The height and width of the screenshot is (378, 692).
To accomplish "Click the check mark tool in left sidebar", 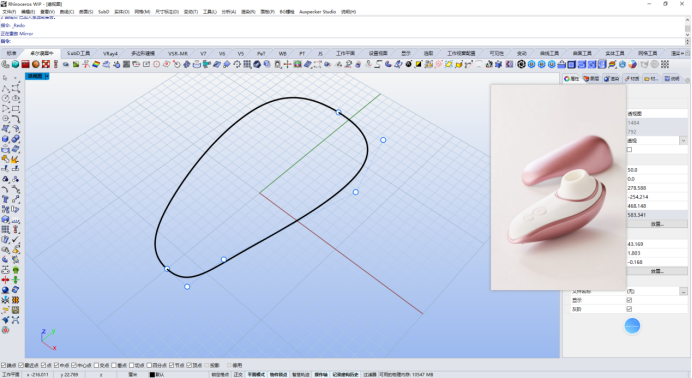I will (15, 240).
